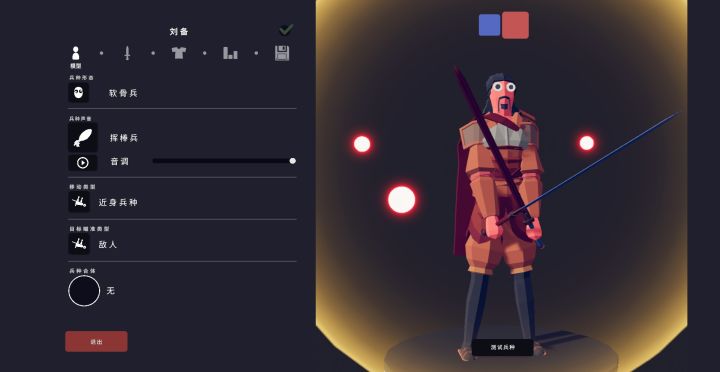Select the 挥棒兵 voice label
This screenshot has width=720, height=372.
[124, 138]
